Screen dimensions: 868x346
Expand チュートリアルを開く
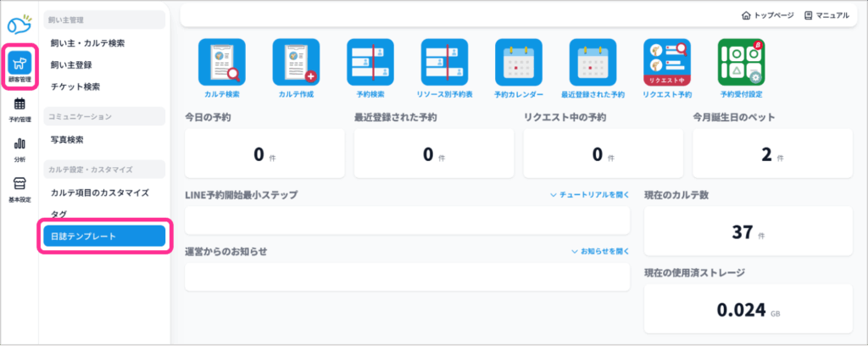tap(589, 195)
